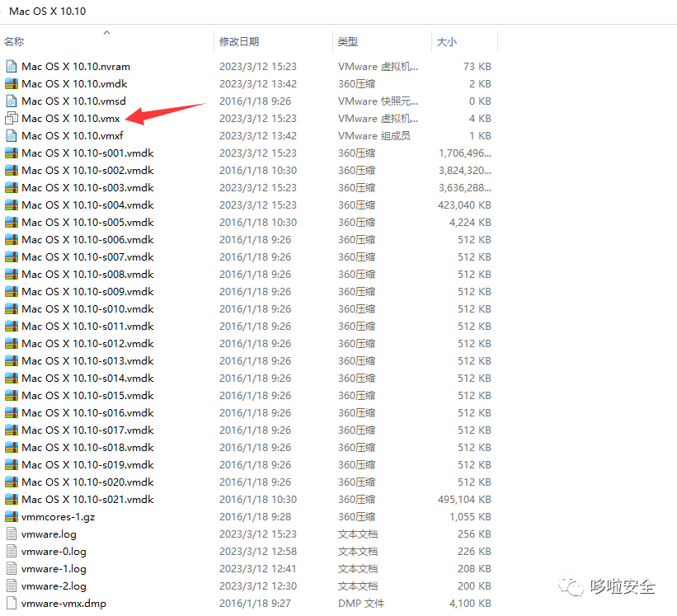This screenshot has width=677, height=616.
Task: Click the icon of Mac OS X 10.10-s005.vmdk
Action: pyautogui.click(x=12, y=223)
